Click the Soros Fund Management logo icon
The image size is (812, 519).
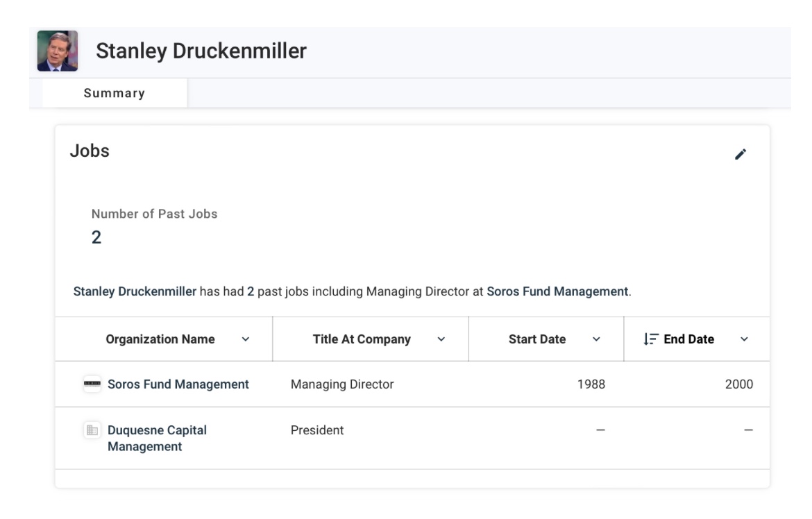pyautogui.click(x=92, y=384)
